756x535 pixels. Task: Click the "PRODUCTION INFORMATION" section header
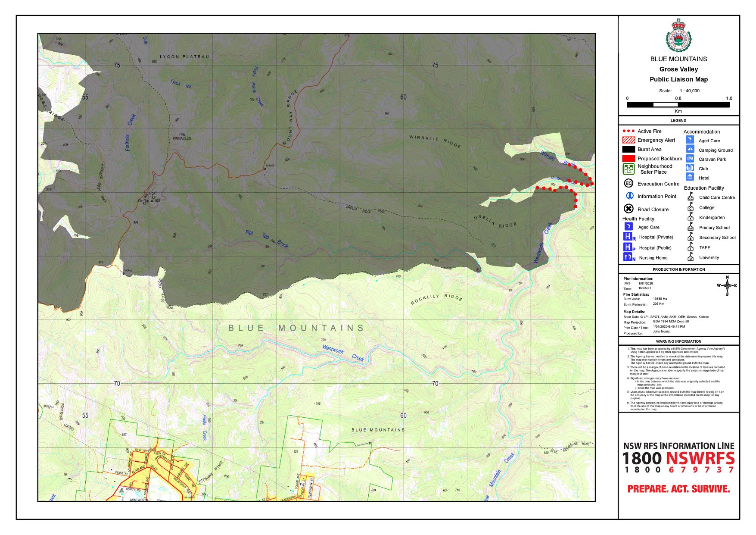pyautogui.click(x=678, y=269)
